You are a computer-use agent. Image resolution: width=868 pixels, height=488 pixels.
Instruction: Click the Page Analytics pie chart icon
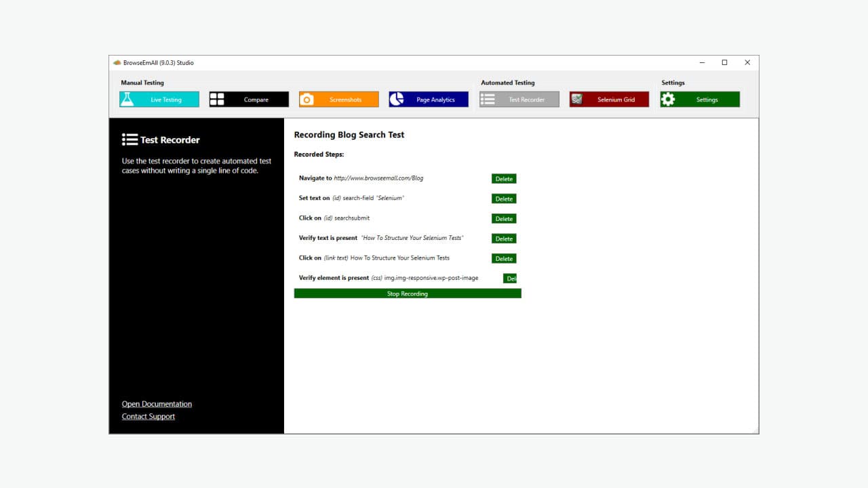397,99
